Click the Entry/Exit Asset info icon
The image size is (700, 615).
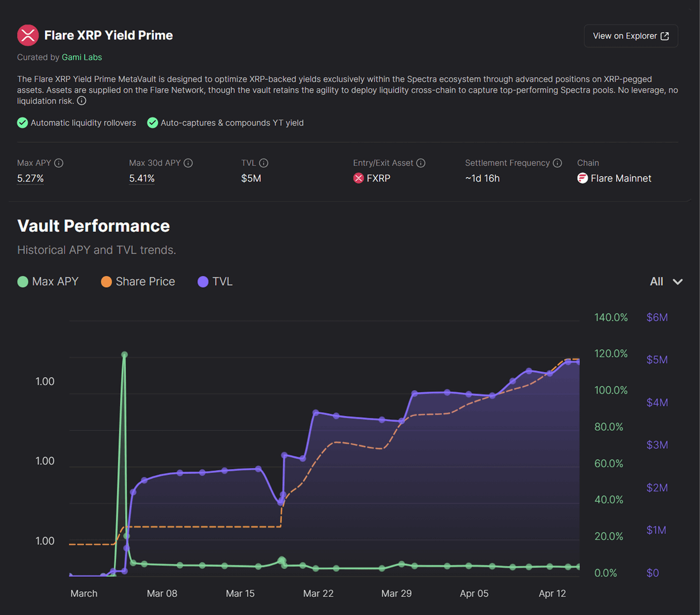click(x=421, y=163)
